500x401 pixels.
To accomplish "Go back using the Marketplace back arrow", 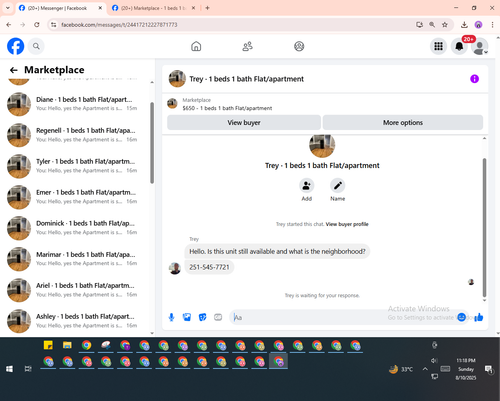I will tap(13, 70).
